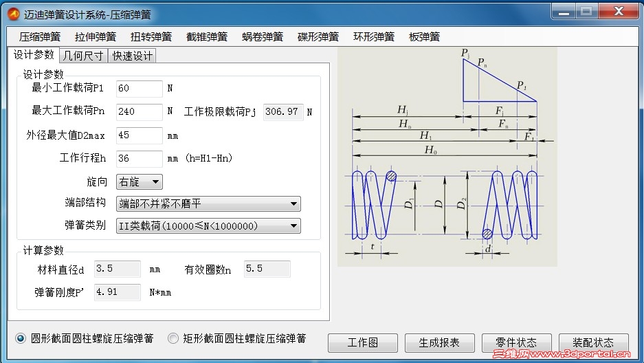The height and width of the screenshot is (363, 644).
Task: Open the 端部结构 dropdown
Action: [208, 203]
